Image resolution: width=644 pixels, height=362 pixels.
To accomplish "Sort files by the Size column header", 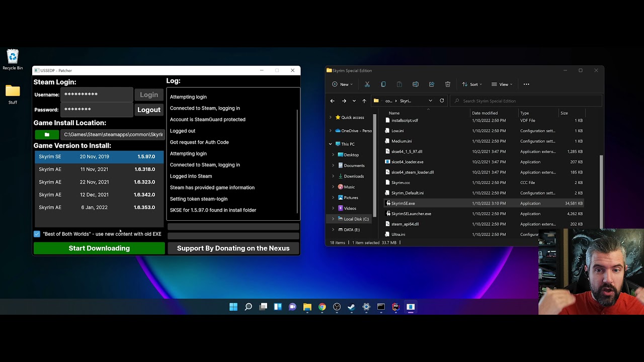I will tap(565, 113).
